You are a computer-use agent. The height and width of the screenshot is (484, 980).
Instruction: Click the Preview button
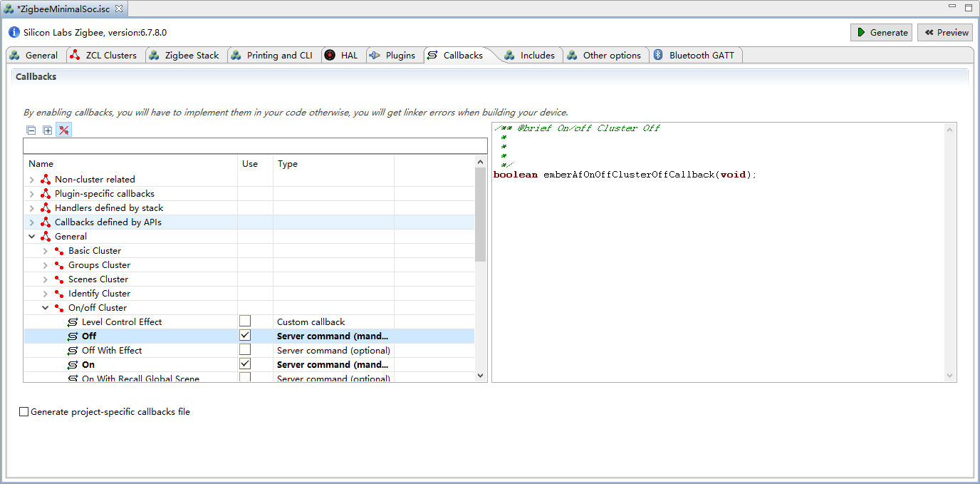point(946,32)
